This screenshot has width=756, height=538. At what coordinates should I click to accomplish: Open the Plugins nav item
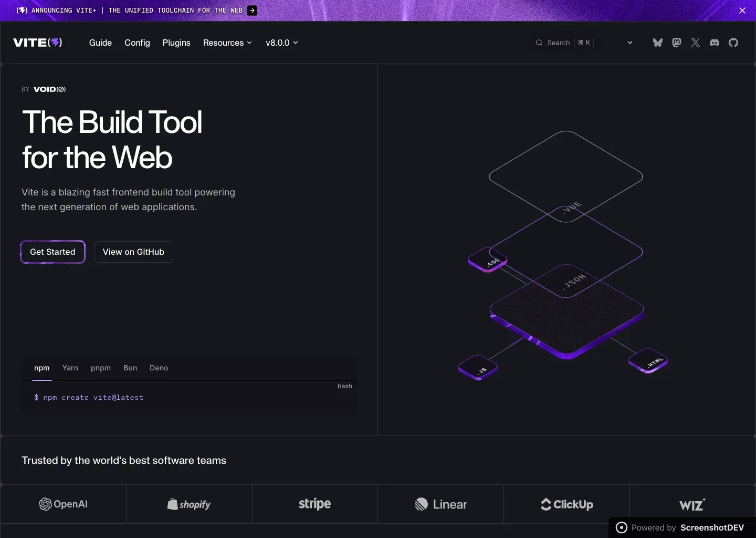pos(176,43)
